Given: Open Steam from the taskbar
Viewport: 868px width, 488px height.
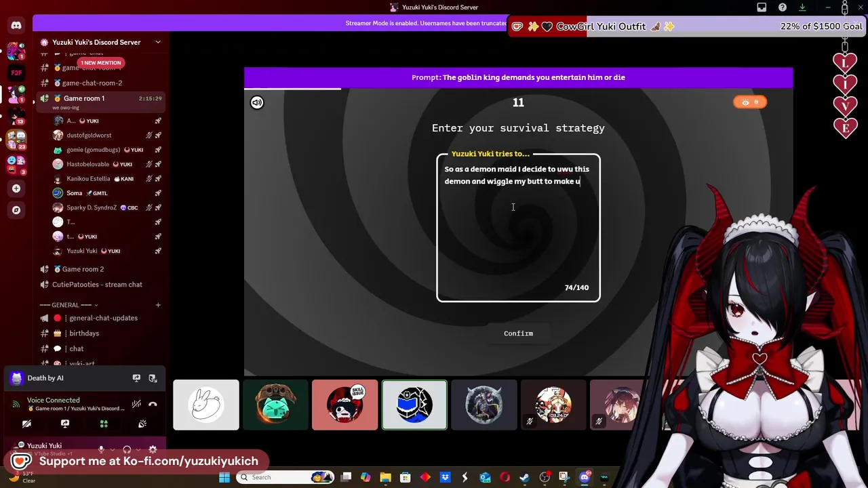Looking at the screenshot, I should [524, 477].
